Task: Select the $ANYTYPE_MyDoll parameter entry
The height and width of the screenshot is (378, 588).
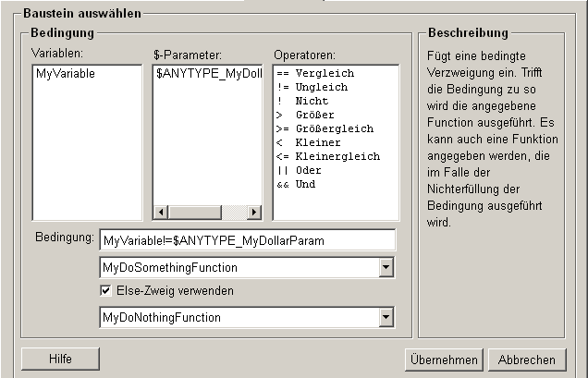Action: coord(207,74)
